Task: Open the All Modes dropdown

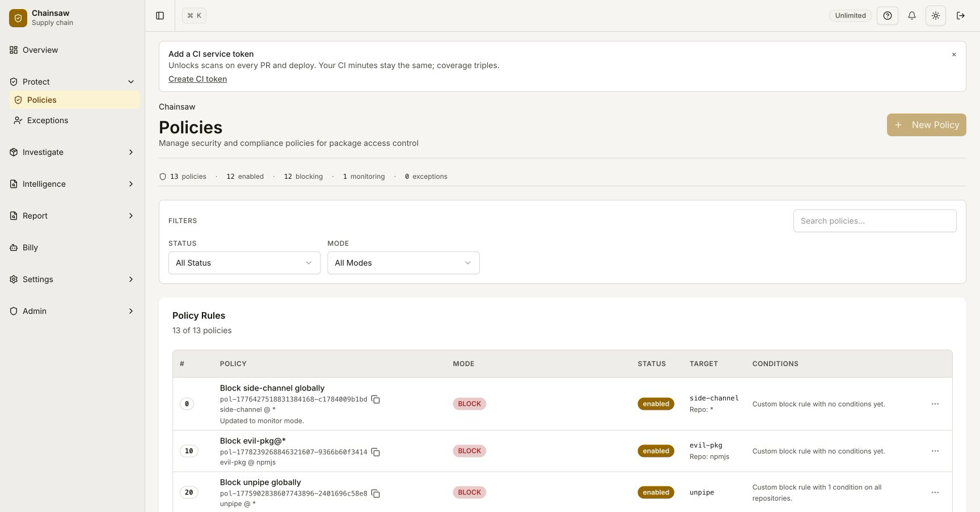Action: click(x=403, y=263)
